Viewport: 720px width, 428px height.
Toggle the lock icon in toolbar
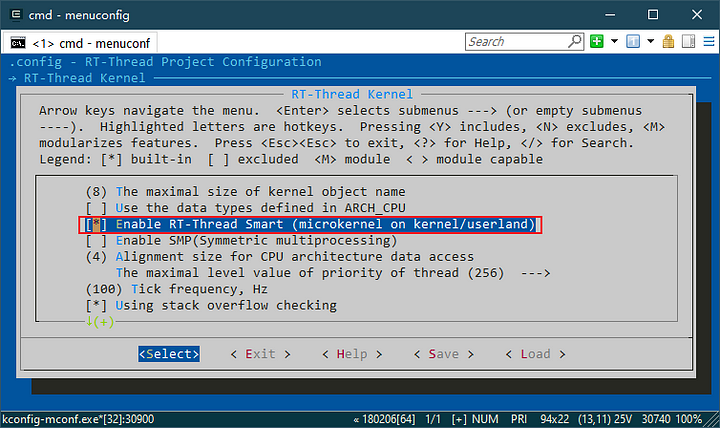pyautogui.click(x=669, y=41)
